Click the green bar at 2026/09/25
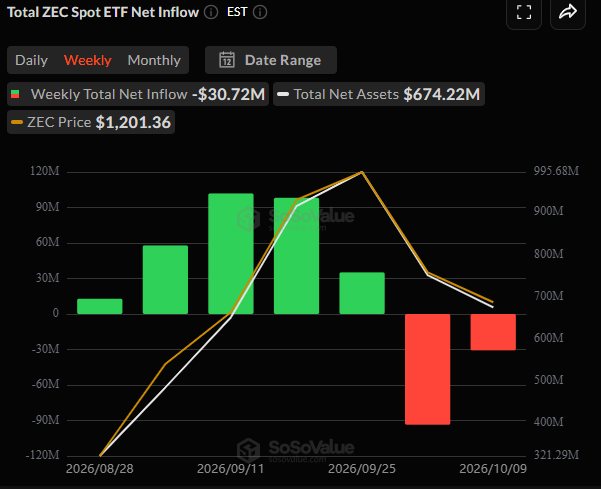 362,293
